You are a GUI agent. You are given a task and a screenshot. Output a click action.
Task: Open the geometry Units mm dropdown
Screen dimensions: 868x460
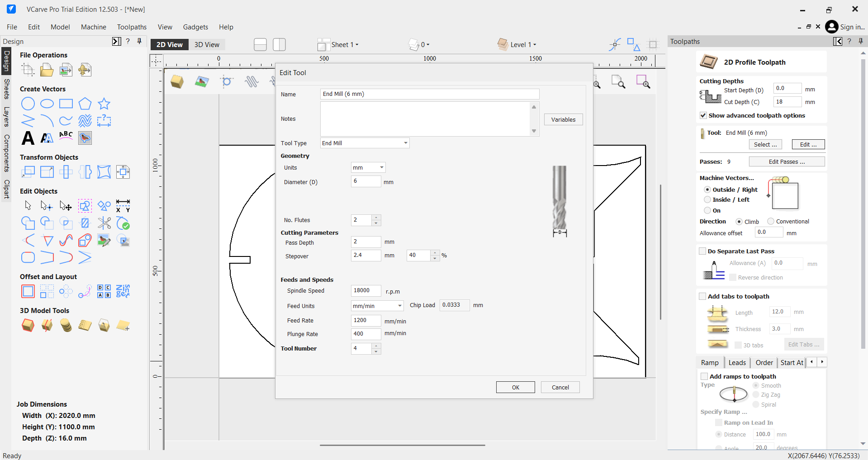(x=368, y=167)
